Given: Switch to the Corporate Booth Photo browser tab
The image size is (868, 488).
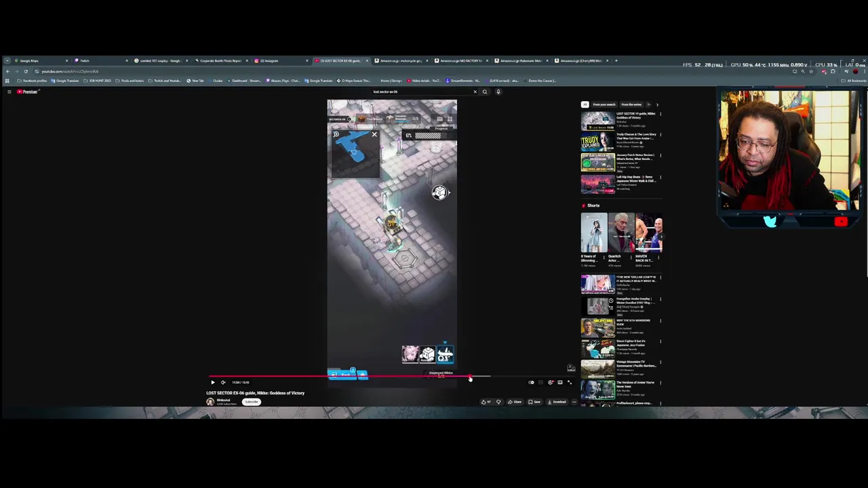Looking at the screenshot, I should (x=220, y=60).
